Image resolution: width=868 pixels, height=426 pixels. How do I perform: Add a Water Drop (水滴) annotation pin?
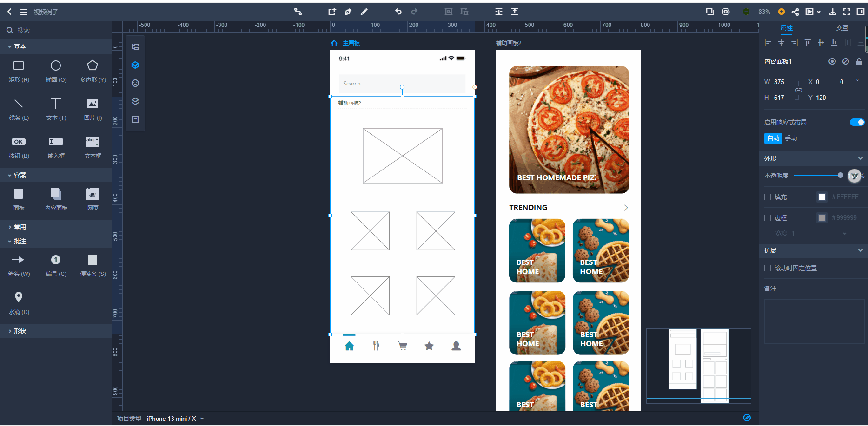click(x=19, y=303)
